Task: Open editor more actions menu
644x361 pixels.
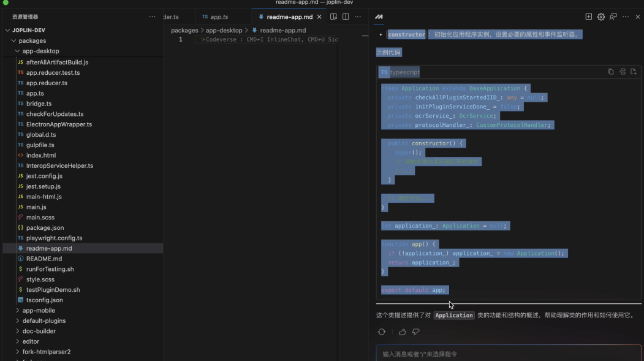Action: [x=358, y=17]
